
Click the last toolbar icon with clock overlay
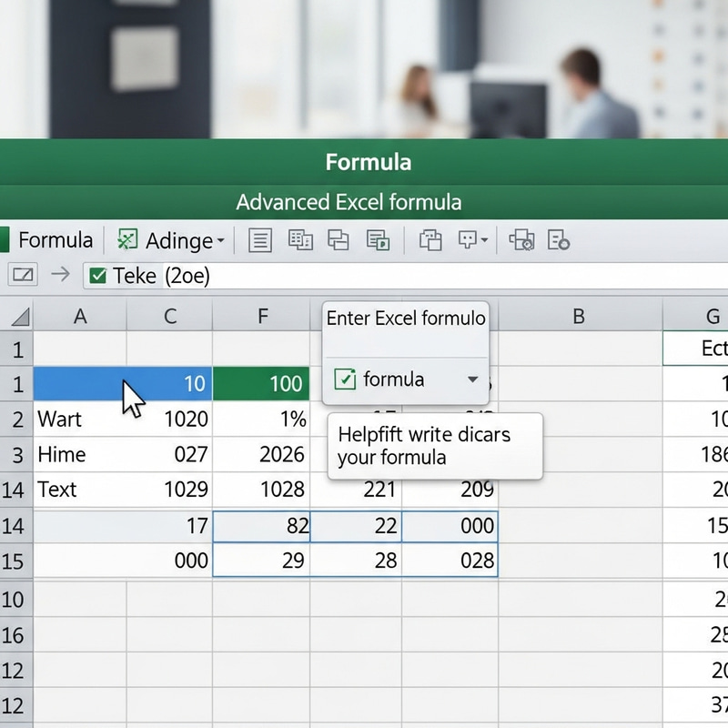(x=561, y=240)
